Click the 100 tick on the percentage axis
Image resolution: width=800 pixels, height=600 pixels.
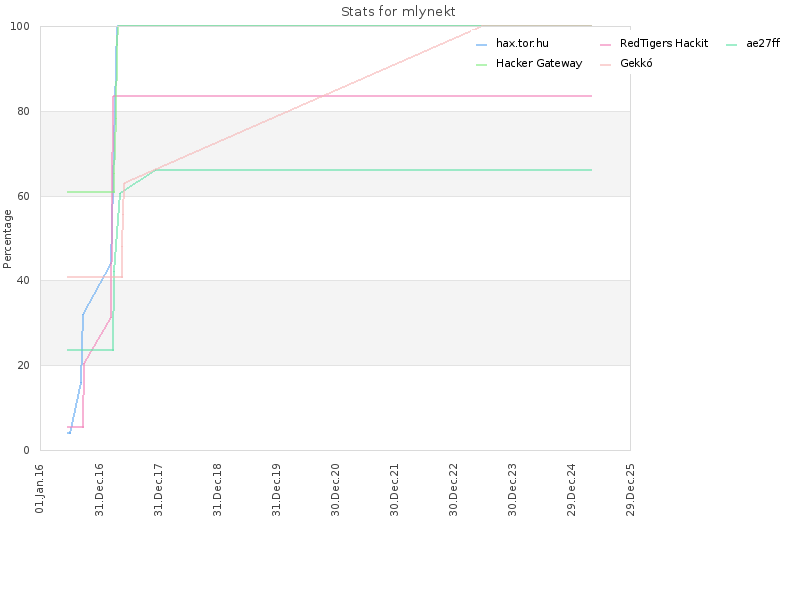(20, 27)
